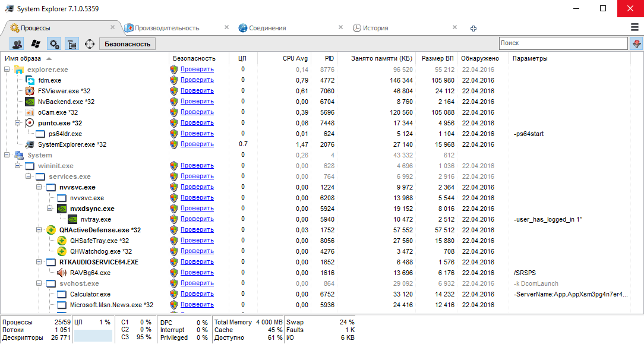
Task: Click the security shield icon for services.exe
Action: tap(174, 176)
